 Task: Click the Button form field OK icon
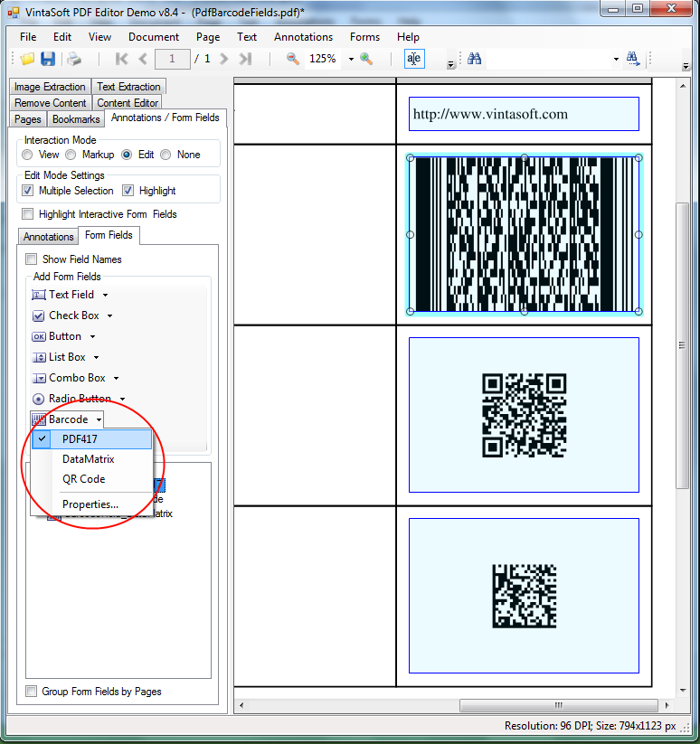pyautogui.click(x=39, y=336)
